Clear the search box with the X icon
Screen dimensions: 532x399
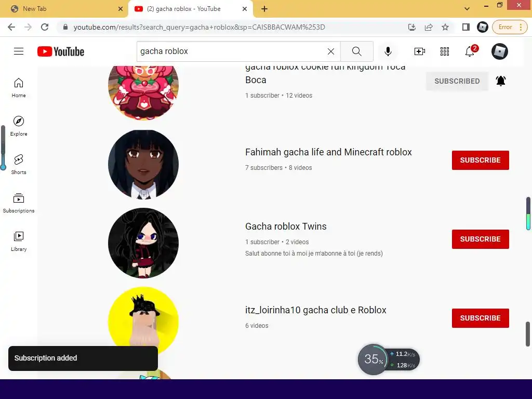[x=331, y=51]
